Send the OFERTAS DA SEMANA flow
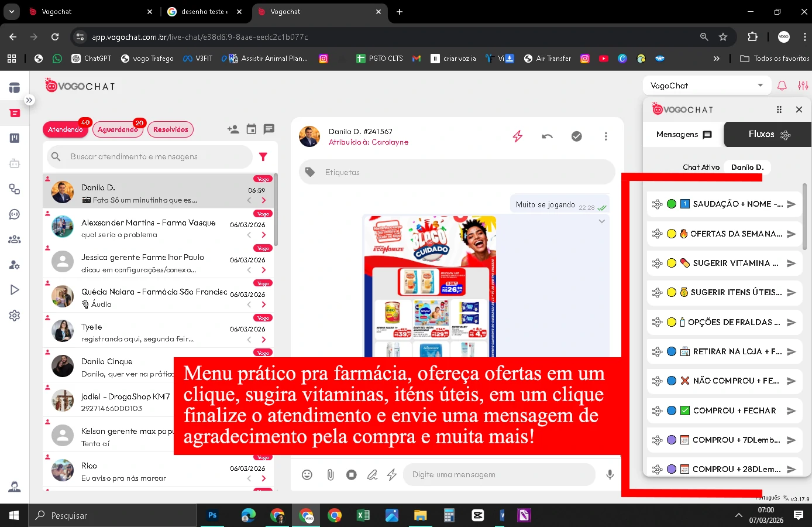Image resolution: width=812 pixels, height=527 pixels. point(791,234)
